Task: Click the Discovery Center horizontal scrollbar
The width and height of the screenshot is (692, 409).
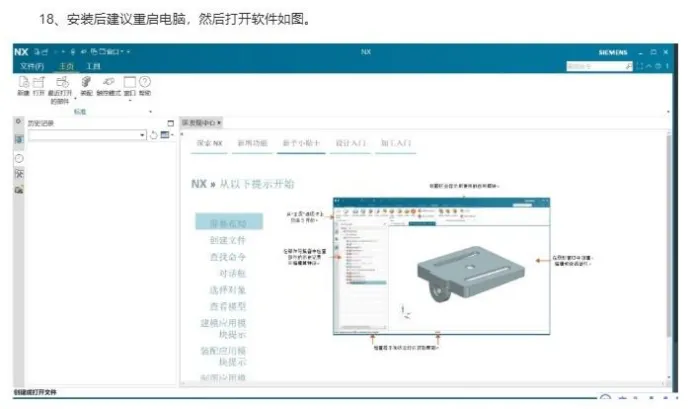Action: tap(424, 383)
